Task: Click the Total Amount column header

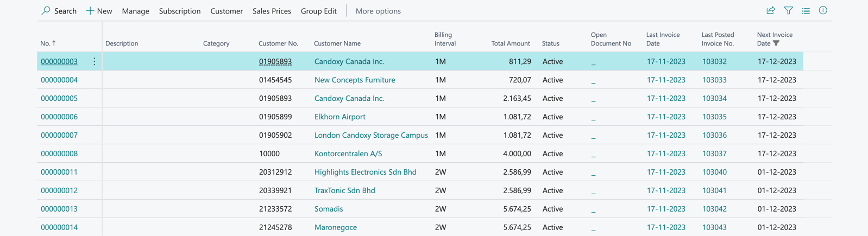Action: click(x=510, y=43)
